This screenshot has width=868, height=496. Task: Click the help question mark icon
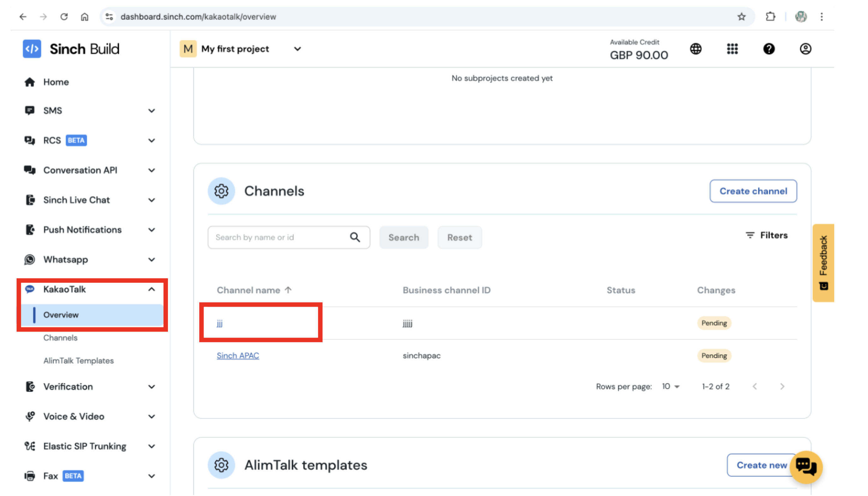tap(769, 49)
